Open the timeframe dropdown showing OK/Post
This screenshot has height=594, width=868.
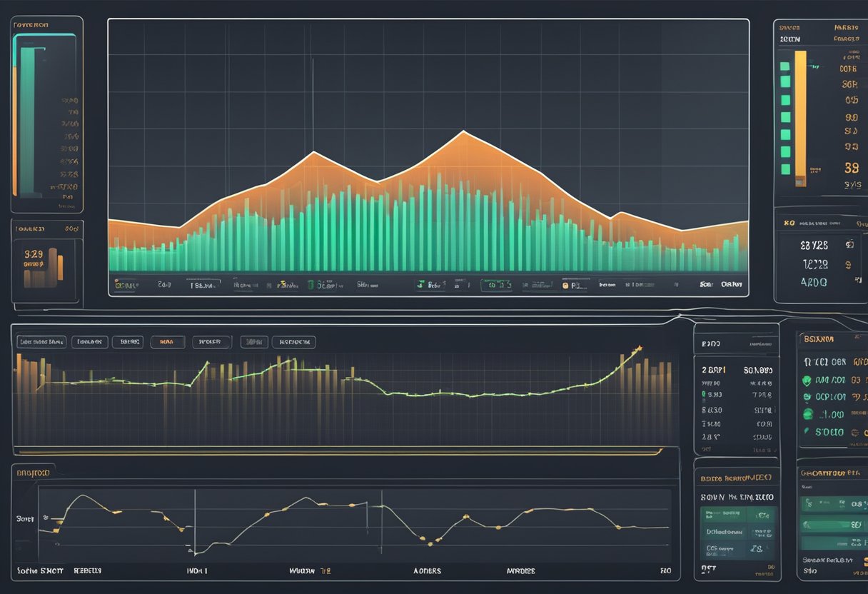click(x=733, y=283)
